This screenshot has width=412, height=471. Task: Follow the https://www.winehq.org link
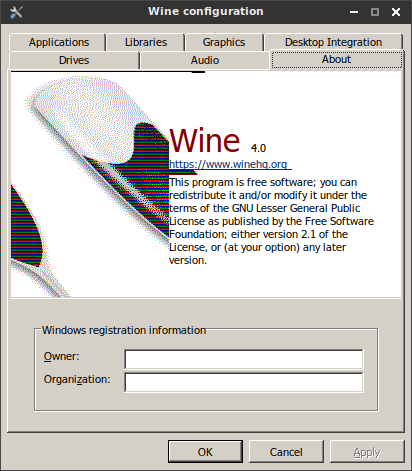[228, 164]
